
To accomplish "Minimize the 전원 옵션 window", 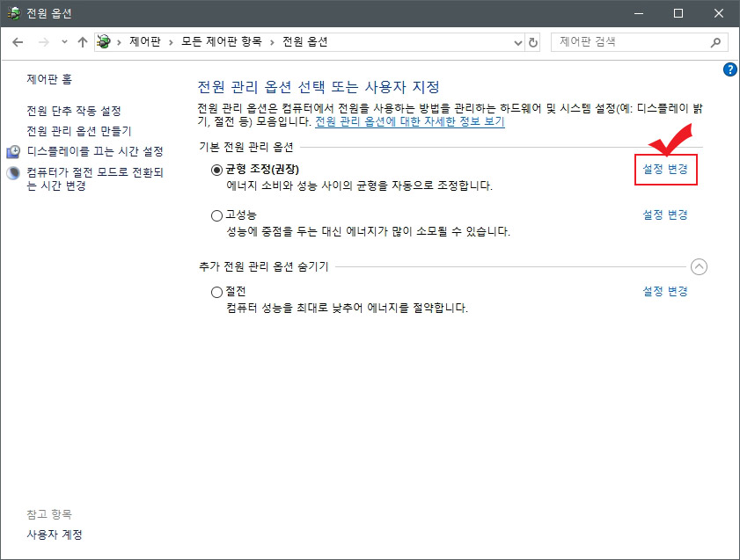I will click(x=639, y=13).
